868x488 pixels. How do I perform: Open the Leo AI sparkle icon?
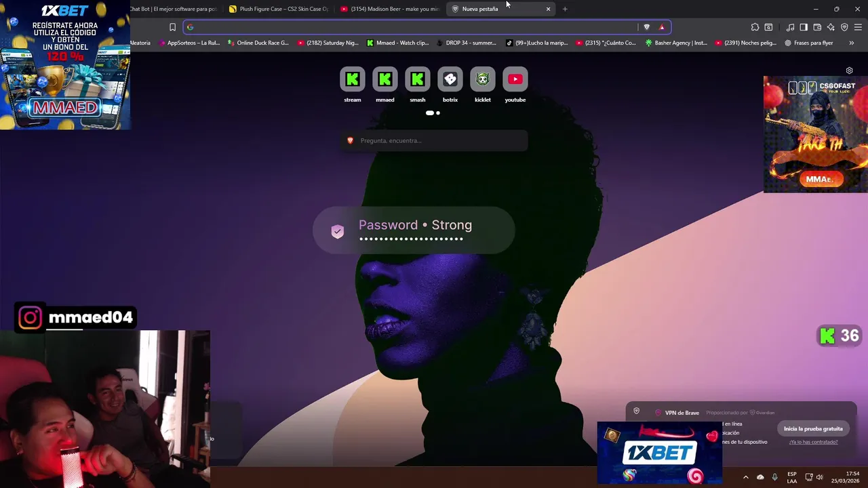[831, 27]
